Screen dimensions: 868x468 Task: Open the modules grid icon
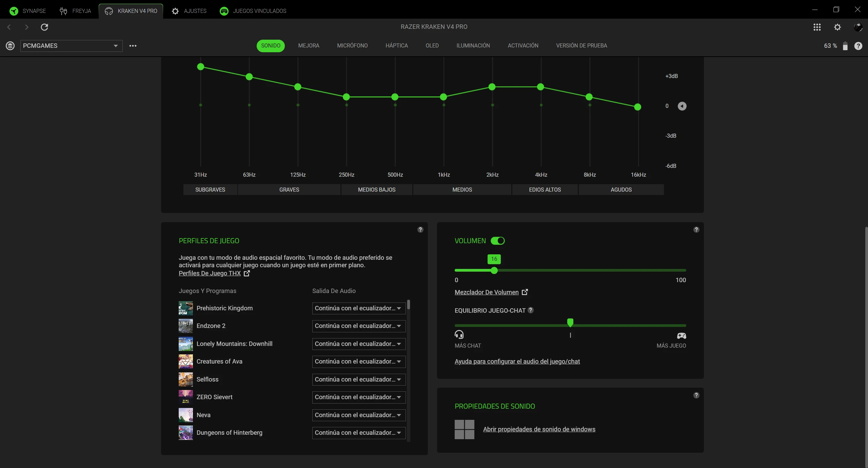(817, 27)
